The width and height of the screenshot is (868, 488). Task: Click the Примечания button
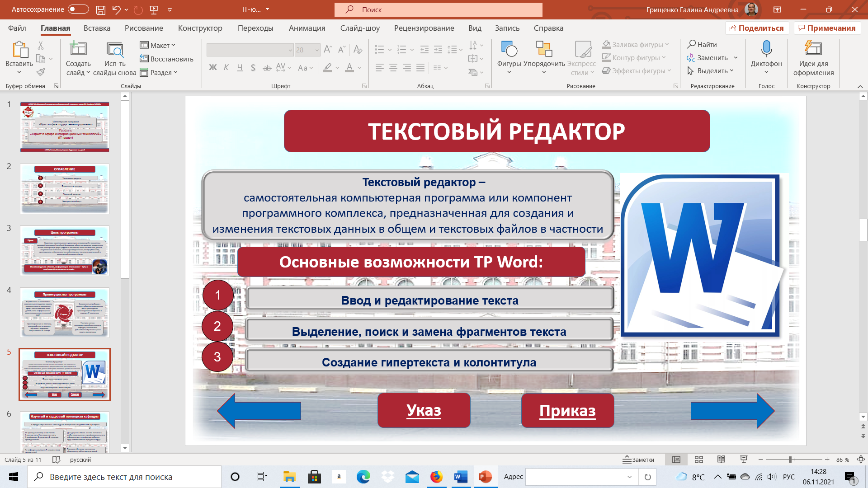click(827, 28)
